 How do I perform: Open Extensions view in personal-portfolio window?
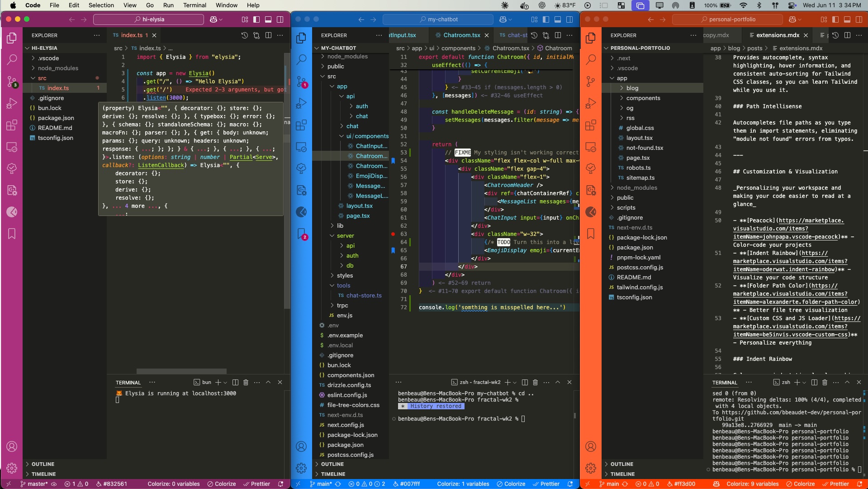coord(591,125)
